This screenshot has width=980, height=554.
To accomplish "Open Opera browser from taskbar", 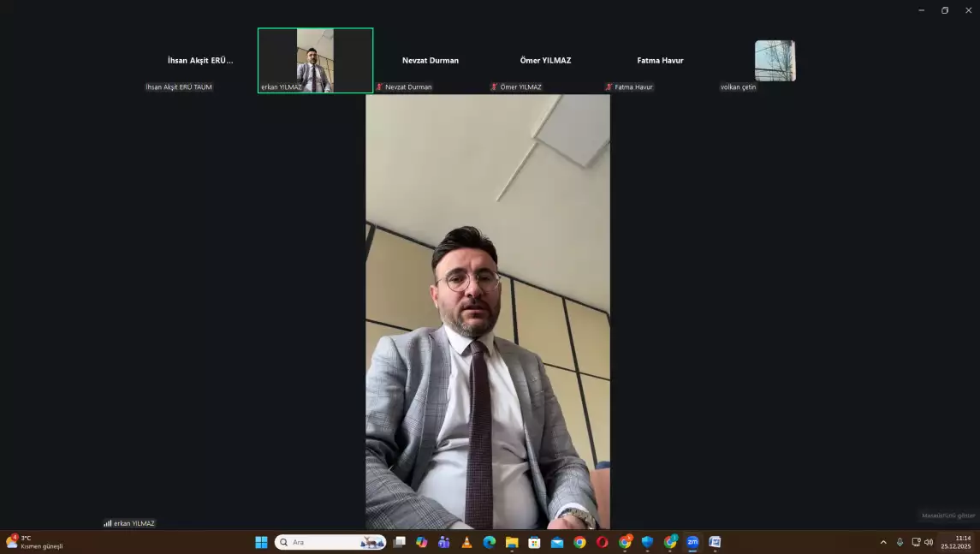I will pos(603,542).
